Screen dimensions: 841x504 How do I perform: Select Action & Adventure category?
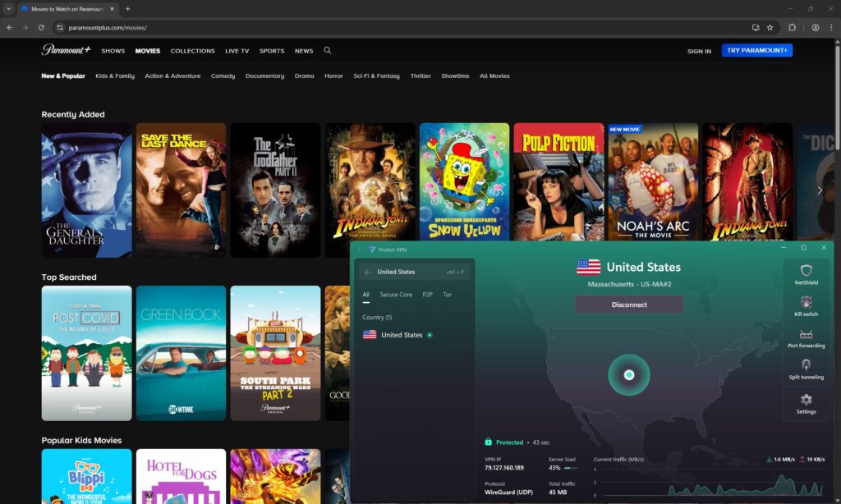(172, 76)
